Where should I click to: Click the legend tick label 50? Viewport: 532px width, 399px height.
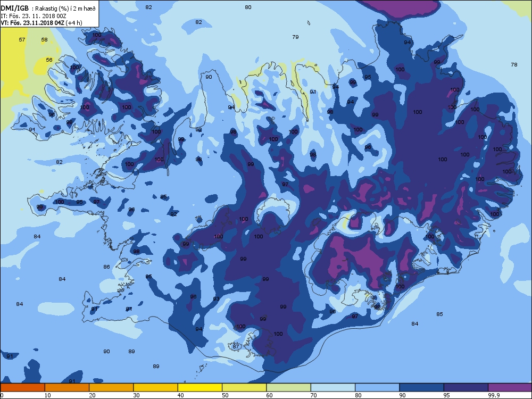click(x=225, y=395)
